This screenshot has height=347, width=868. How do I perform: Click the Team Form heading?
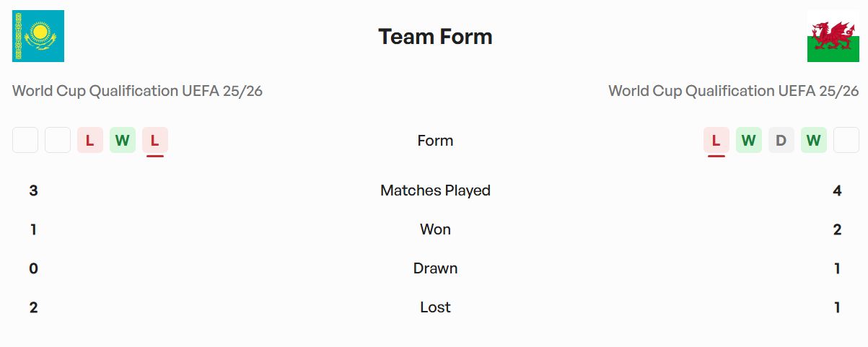tap(435, 37)
